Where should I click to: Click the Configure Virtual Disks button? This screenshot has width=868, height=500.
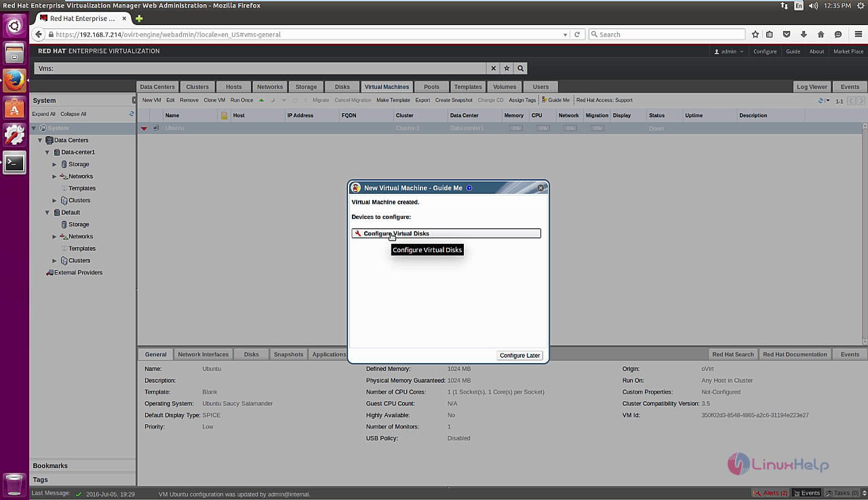point(446,233)
